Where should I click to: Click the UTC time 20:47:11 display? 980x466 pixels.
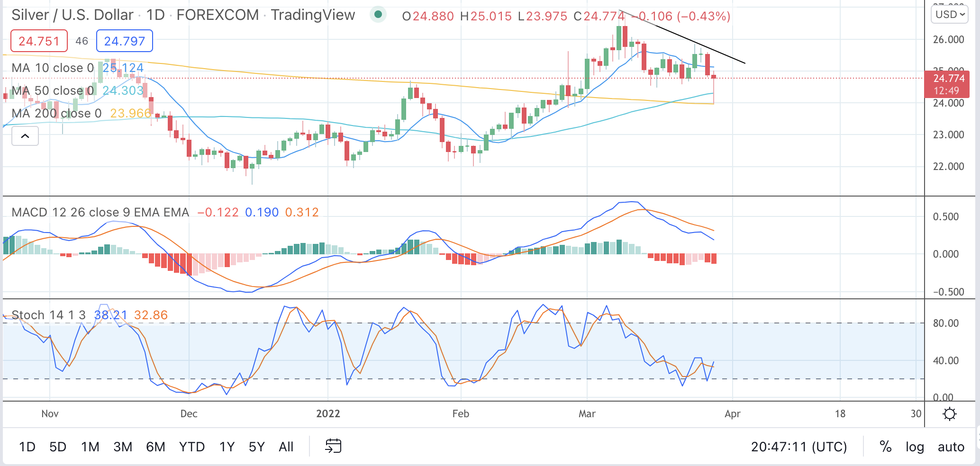[799, 447]
